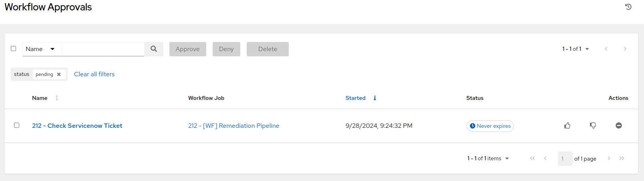
Task: Approve the row with thumbs-up icon
Action: click(x=567, y=126)
